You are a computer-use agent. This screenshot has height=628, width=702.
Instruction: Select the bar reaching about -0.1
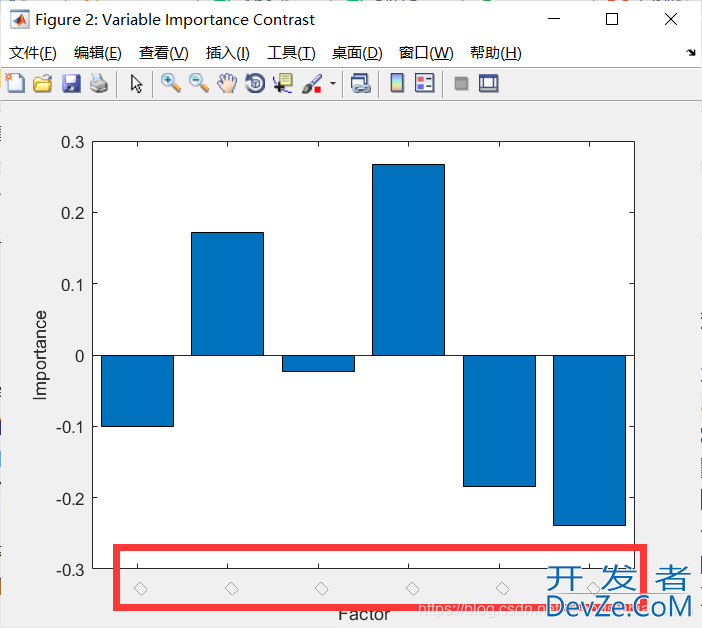click(137, 391)
